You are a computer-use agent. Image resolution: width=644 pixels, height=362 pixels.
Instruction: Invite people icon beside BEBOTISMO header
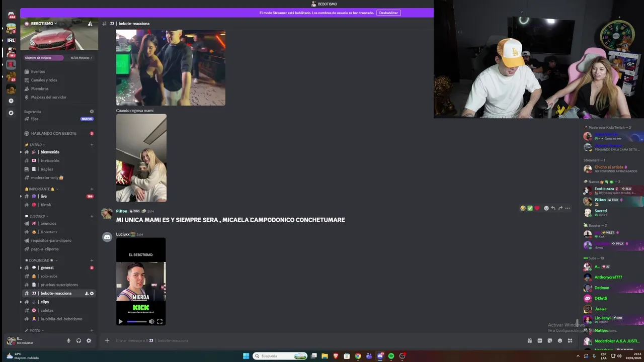pos(90,24)
